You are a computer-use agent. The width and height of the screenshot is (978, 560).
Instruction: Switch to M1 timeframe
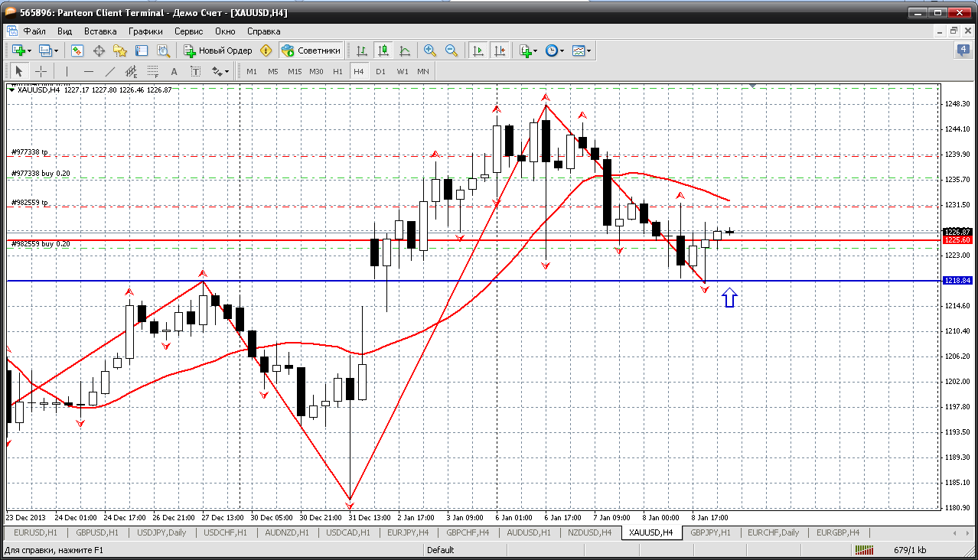coord(252,71)
